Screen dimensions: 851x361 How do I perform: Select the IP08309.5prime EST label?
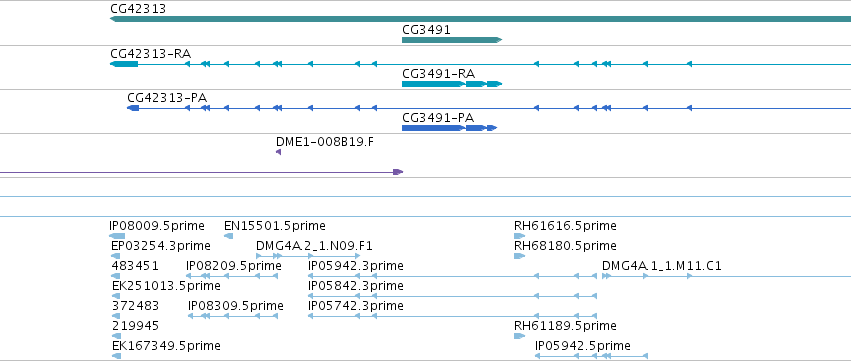pos(236,306)
